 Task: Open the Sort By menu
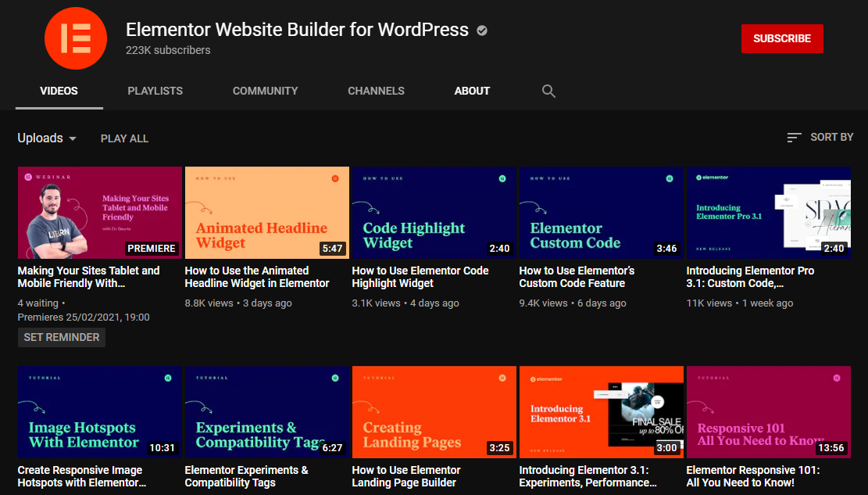pyautogui.click(x=820, y=138)
